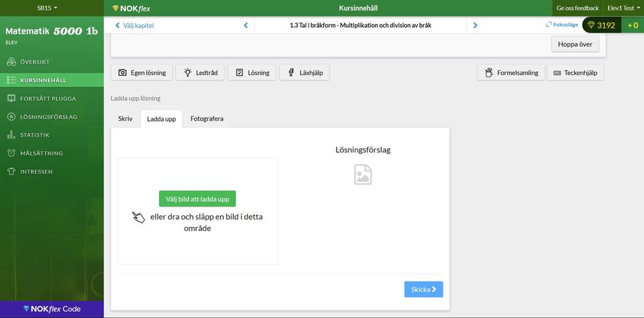
Task: Show the Ledtråd hint
Action: point(200,72)
